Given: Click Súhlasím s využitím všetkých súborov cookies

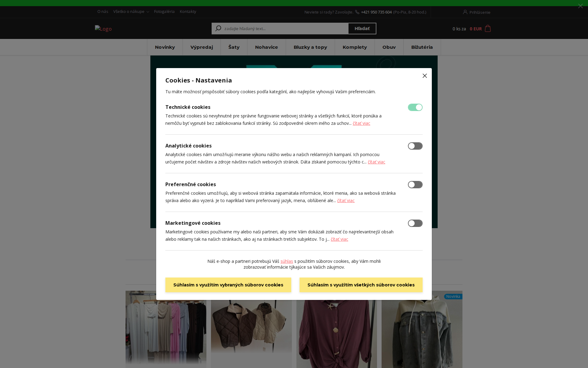Looking at the screenshot, I should click(x=361, y=285).
